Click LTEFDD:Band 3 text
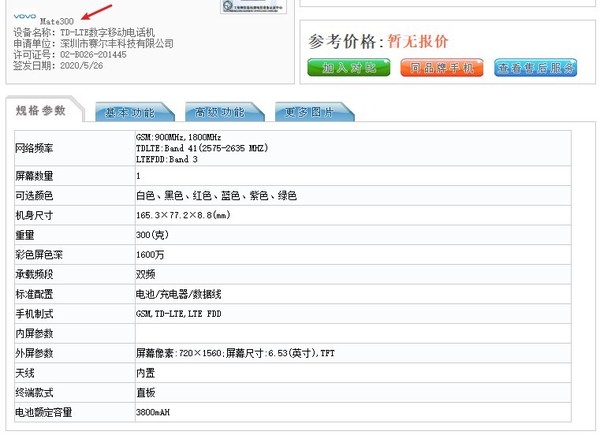 pos(166,159)
